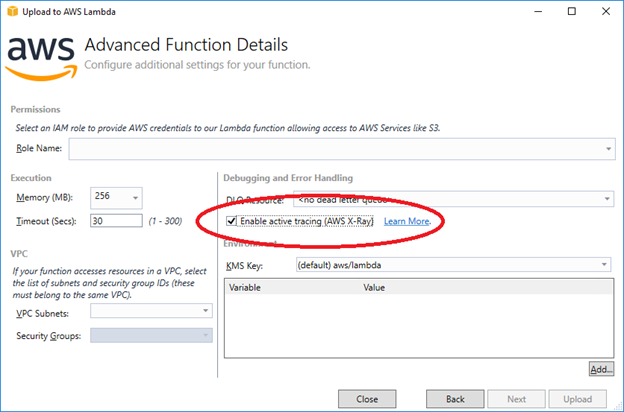
Task: Minimize the Upload to AWS Lambda window
Action: tap(538, 12)
